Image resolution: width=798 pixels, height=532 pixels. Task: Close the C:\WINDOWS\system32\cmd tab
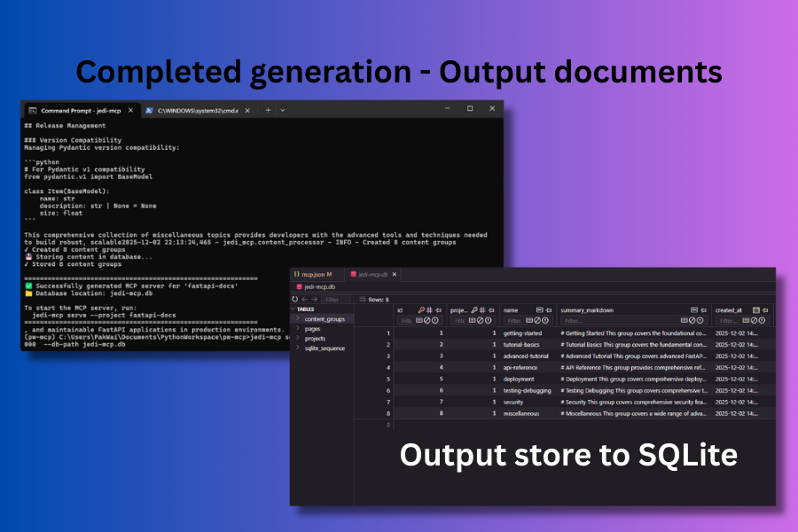tap(247, 111)
